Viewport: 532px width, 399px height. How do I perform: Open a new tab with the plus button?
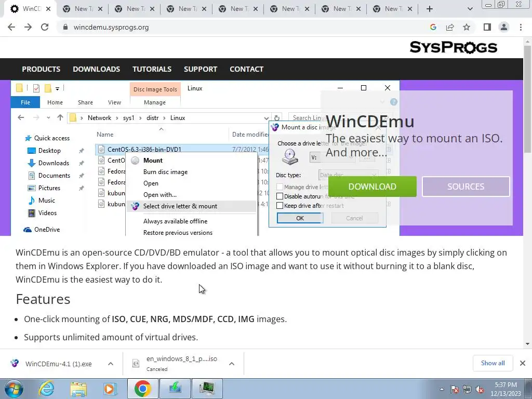pyautogui.click(x=430, y=9)
